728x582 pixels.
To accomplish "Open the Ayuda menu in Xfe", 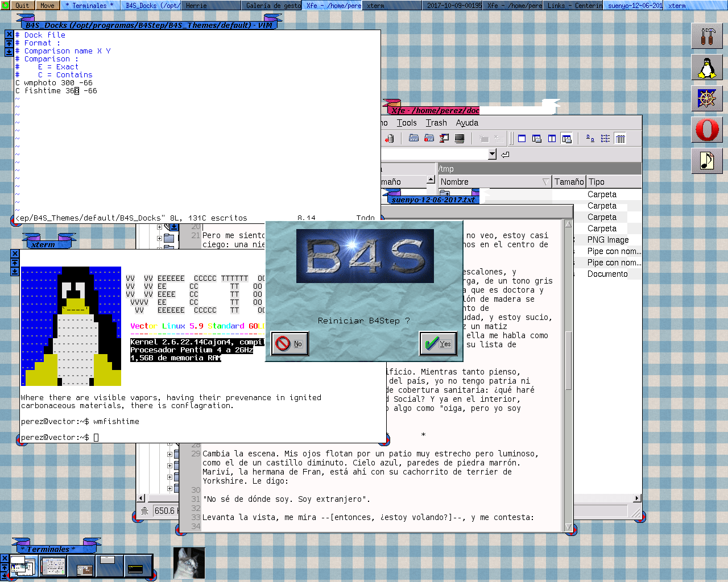I will (x=467, y=123).
